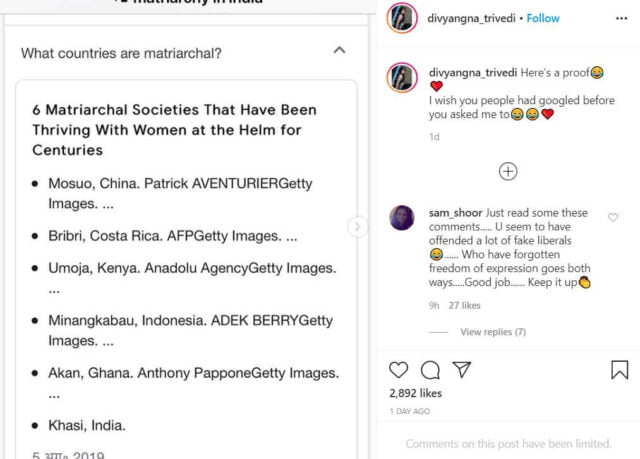Collapse the 'What countries are matriarchal?' question
This screenshot has height=459, width=640.
[339, 51]
